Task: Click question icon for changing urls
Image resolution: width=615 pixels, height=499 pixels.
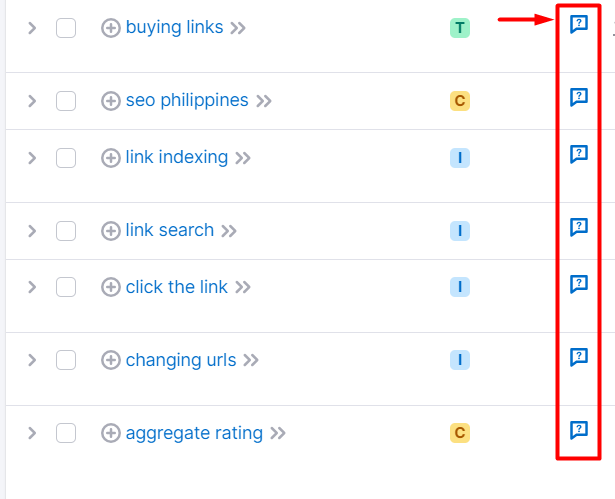Action: (578, 357)
